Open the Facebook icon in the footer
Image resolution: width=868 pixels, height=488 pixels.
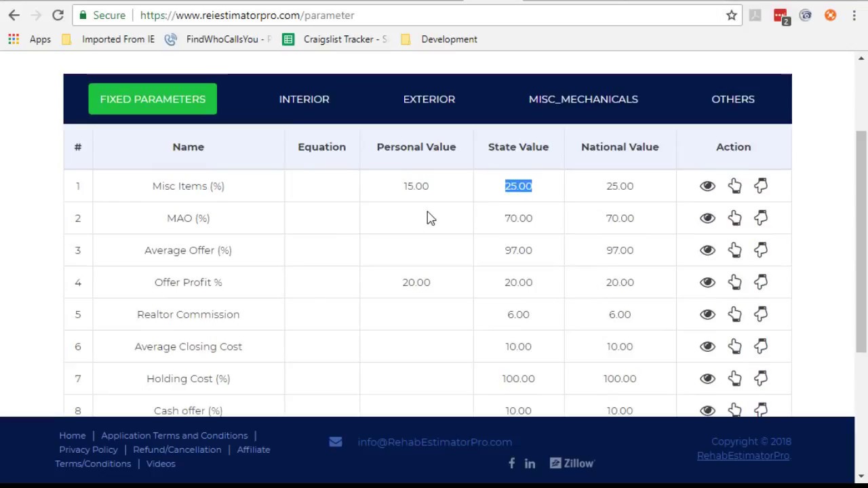pyautogui.click(x=511, y=463)
